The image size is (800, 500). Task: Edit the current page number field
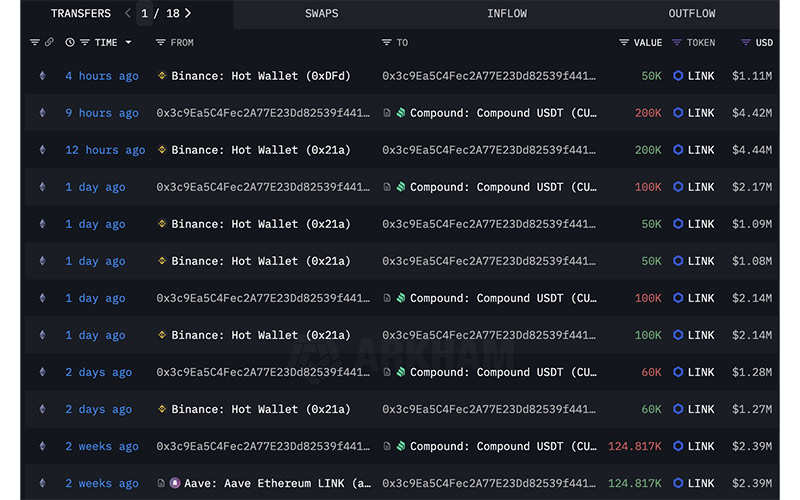tap(144, 13)
